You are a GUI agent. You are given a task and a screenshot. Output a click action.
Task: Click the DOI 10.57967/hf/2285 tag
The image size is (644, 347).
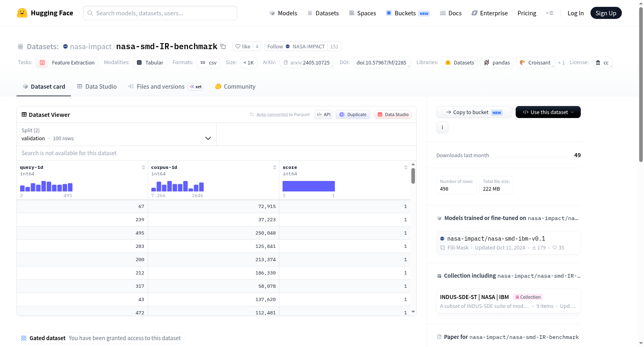pos(382,62)
